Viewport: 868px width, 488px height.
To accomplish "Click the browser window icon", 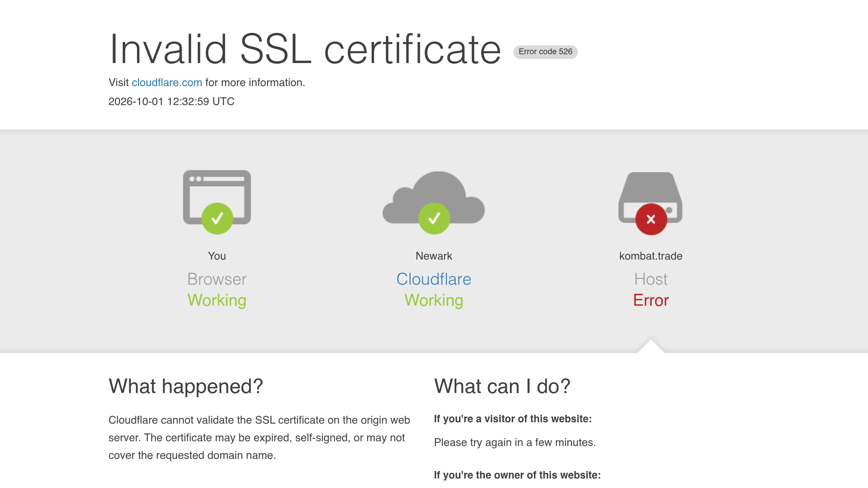I will point(217,197).
